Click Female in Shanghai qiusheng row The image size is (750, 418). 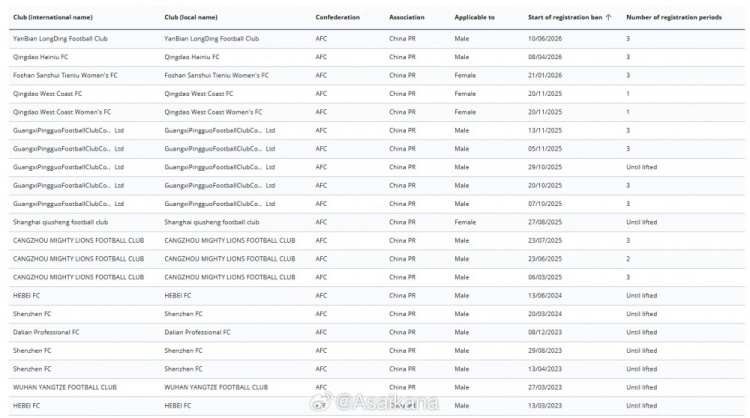tap(465, 222)
